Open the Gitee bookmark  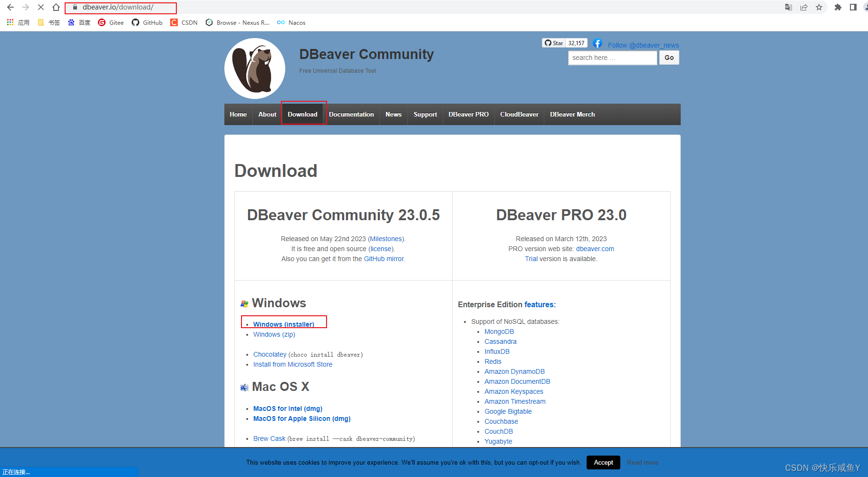click(111, 22)
